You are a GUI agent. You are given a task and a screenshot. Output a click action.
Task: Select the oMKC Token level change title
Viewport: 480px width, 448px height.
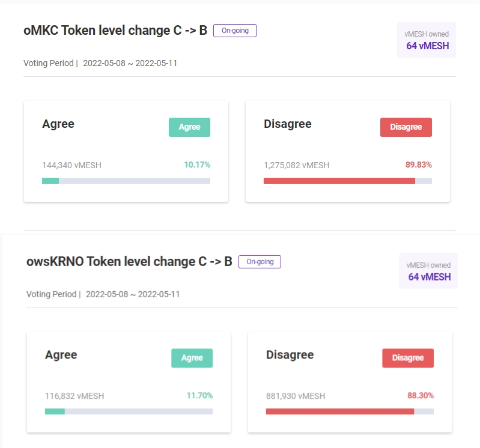[115, 31]
